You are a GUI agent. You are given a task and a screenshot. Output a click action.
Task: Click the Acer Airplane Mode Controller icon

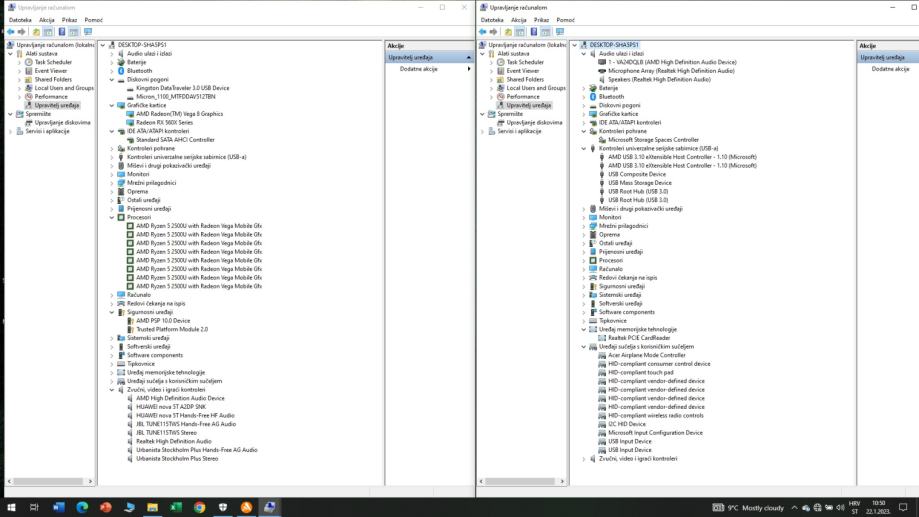pyautogui.click(x=602, y=355)
